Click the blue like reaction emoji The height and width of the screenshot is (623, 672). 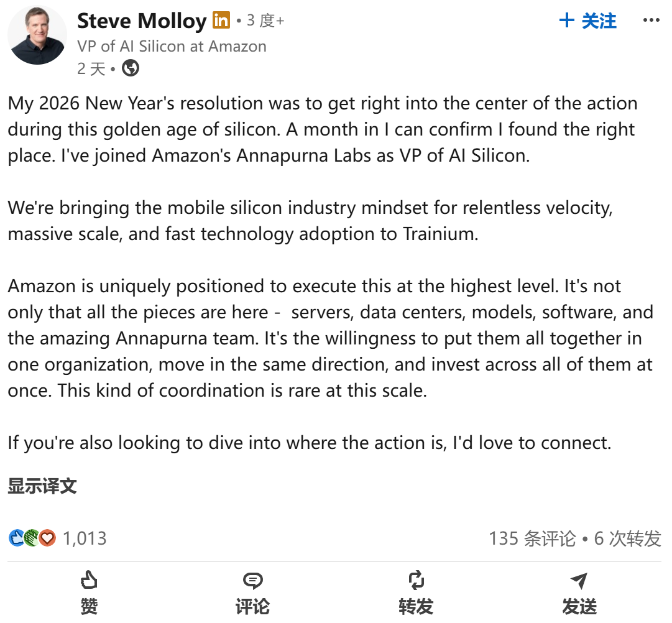[15, 538]
